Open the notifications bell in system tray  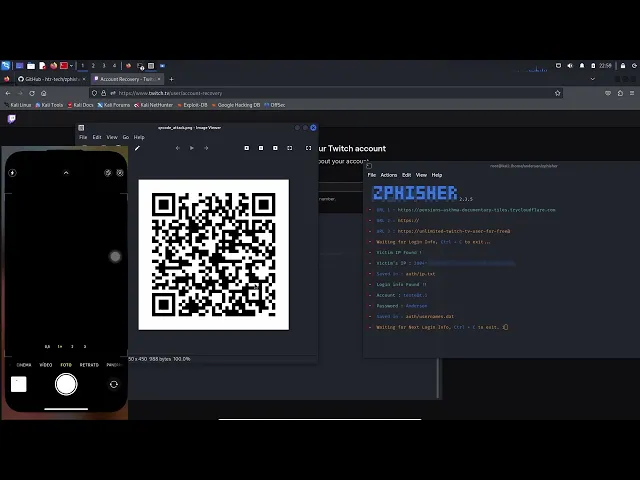coord(582,66)
